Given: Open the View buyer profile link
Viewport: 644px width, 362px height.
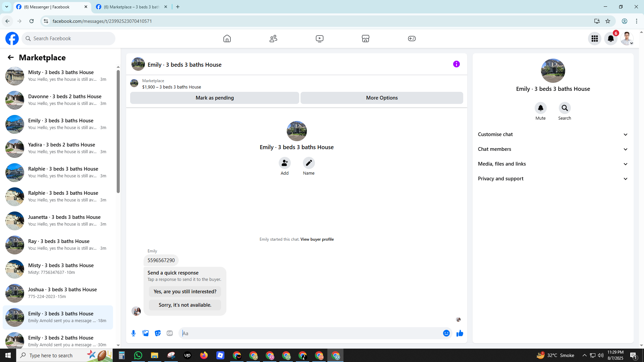Looking at the screenshot, I should (x=317, y=239).
